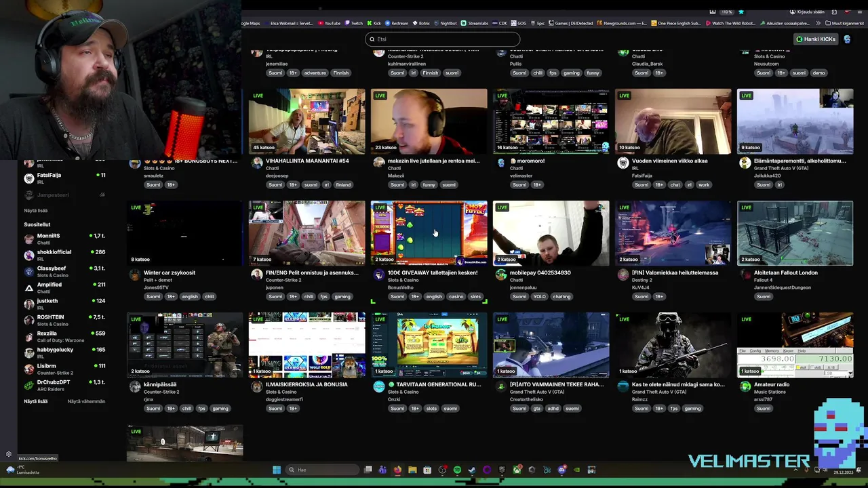Click the adventure tag under jenemillae
The image size is (868, 488).
(315, 73)
